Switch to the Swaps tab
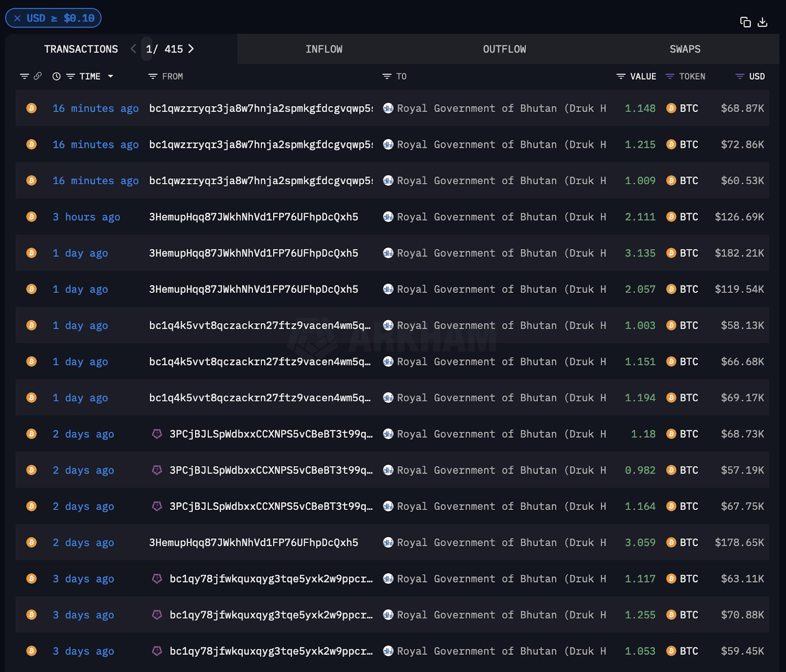 click(x=685, y=49)
